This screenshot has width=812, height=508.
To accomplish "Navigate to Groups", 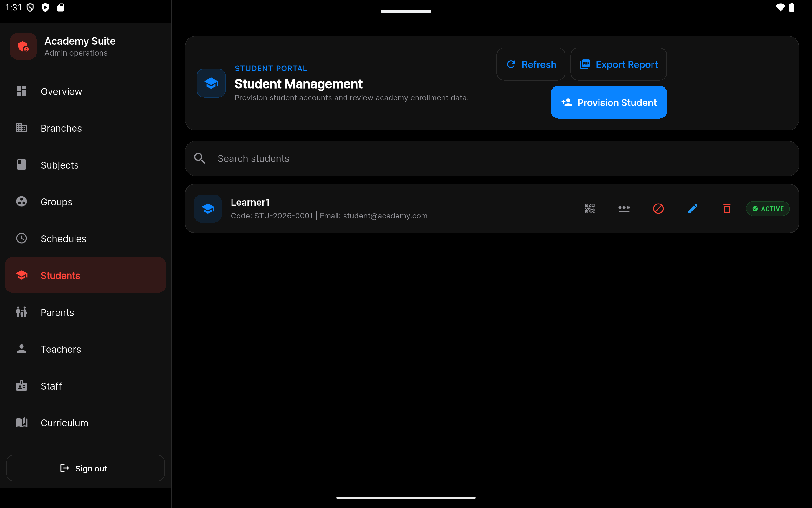I will point(86,202).
